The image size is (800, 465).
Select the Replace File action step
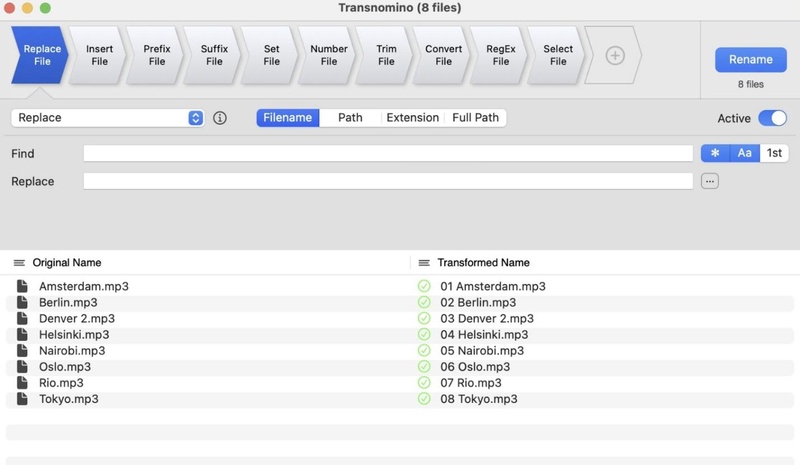point(41,55)
